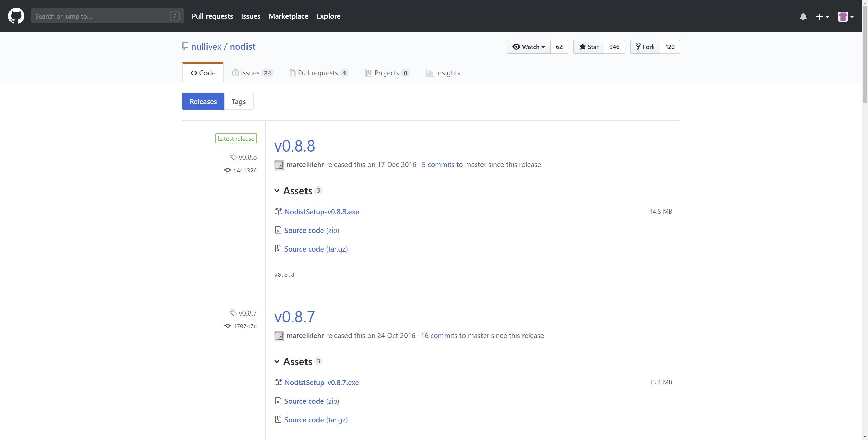Open the nullivex owner profile
This screenshot has width=868, height=440.
[206, 46]
